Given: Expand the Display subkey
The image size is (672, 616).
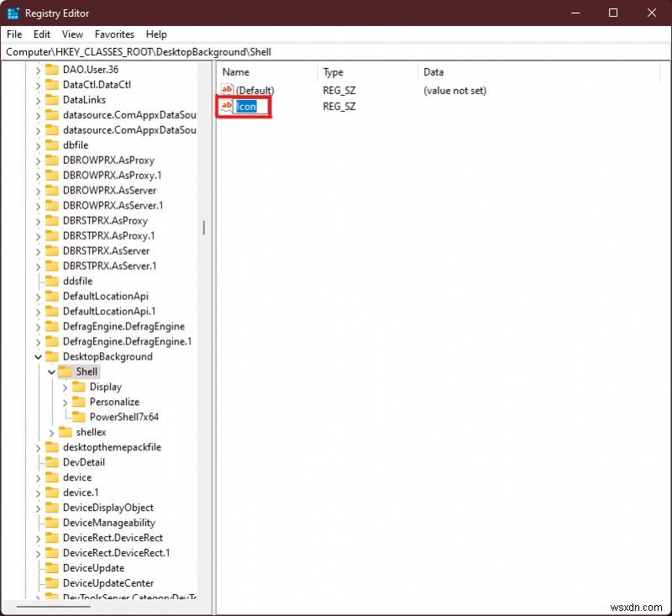Looking at the screenshot, I should click(x=64, y=387).
